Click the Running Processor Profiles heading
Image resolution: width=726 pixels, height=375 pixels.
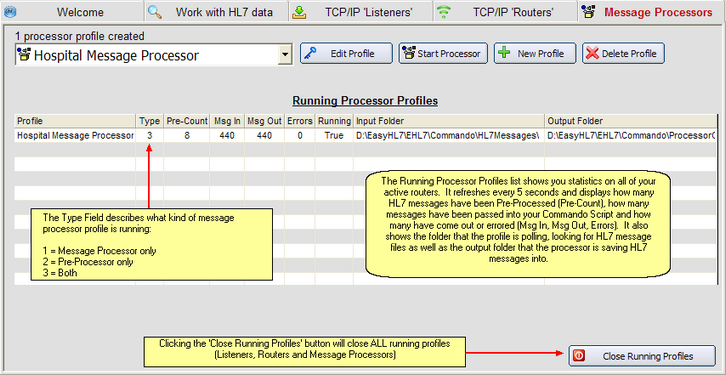tap(365, 100)
